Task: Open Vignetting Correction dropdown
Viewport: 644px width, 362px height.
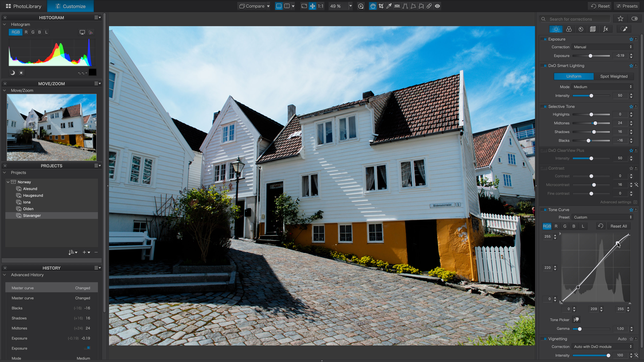Action: click(x=603, y=347)
